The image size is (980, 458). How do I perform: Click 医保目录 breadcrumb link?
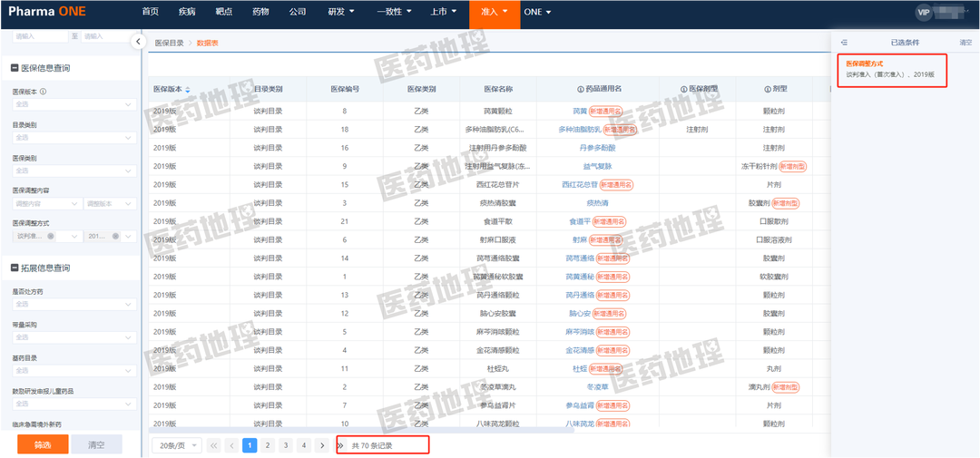click(170, 44)
